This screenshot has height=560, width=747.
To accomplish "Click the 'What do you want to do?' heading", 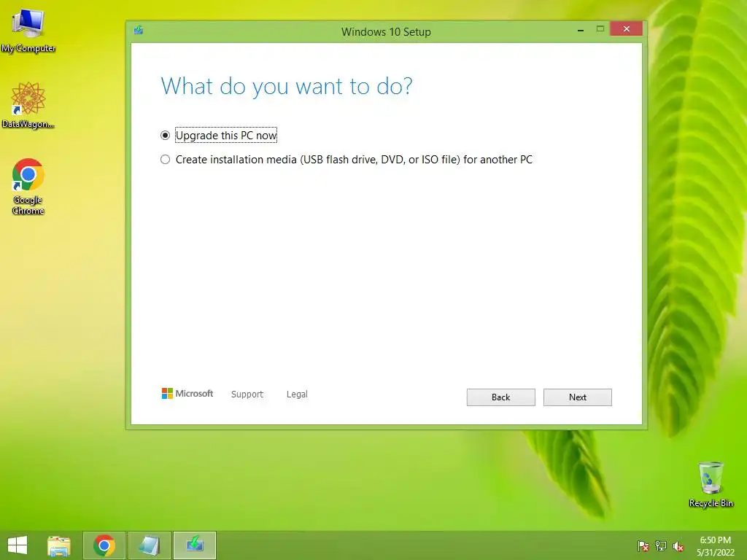I will coord(286,86).
